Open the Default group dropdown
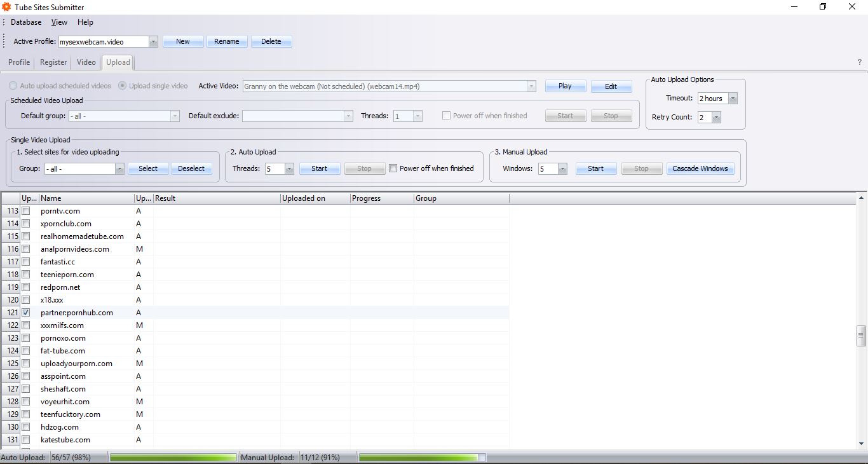 coord(175,116)
